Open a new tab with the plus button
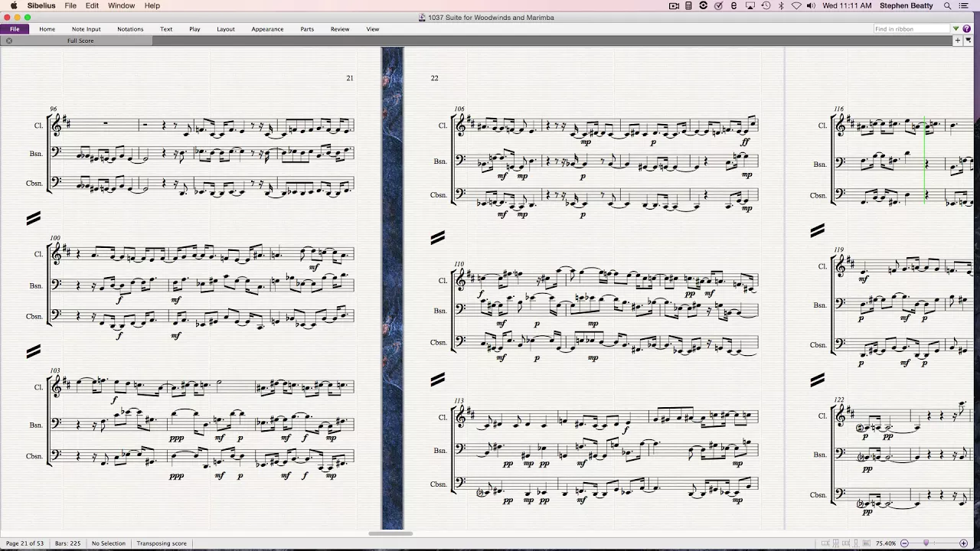 [958, 41]
